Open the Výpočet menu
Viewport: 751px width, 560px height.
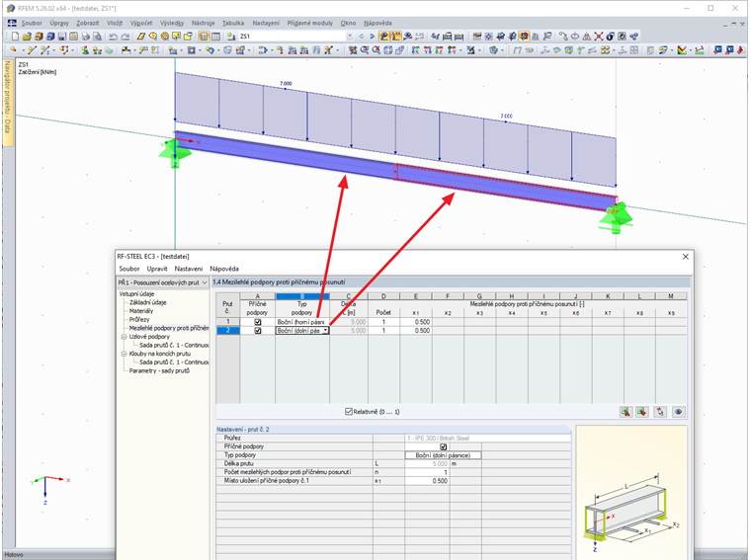pyautogui.click(x=141, y=23)
